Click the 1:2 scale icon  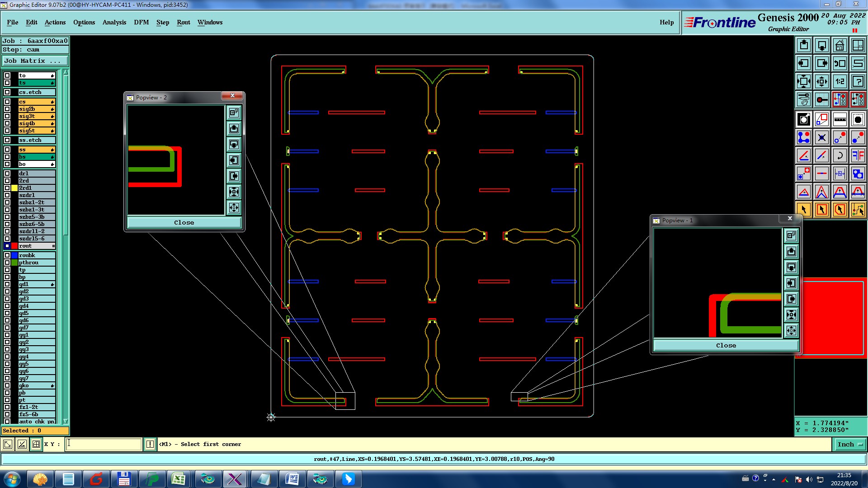(840, 81)
